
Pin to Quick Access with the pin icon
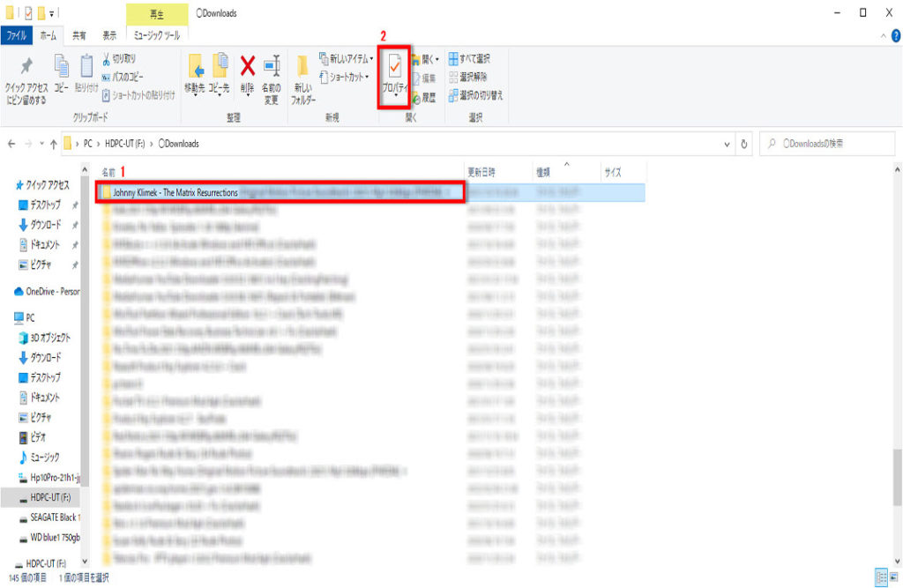(x=26, y=69)
